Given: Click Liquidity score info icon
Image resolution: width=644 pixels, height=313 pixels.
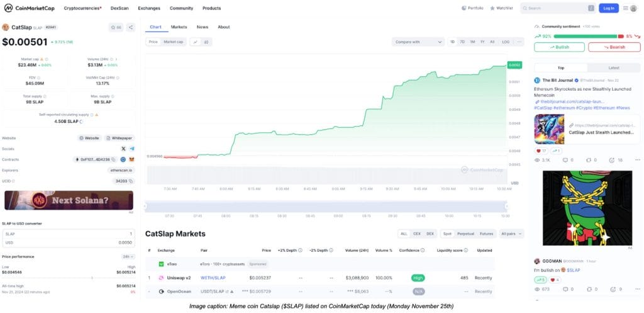Looking at the screenshot, I should [x=466, y=250].
